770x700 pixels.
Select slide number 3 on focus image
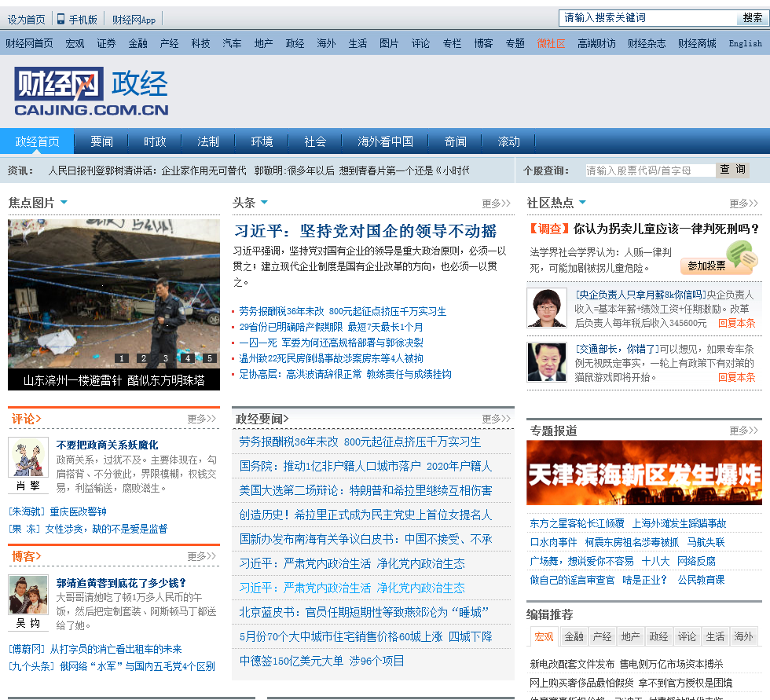click(166, 358)
